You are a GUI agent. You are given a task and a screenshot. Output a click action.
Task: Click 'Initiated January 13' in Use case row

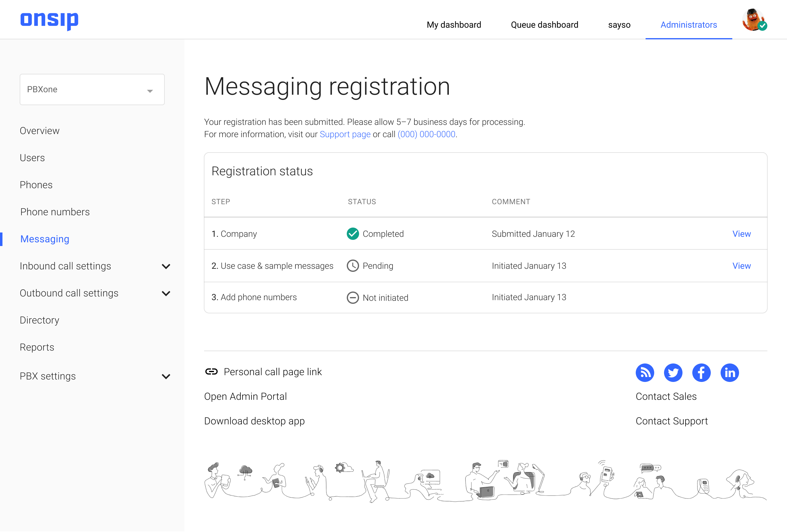coord(529,266)
